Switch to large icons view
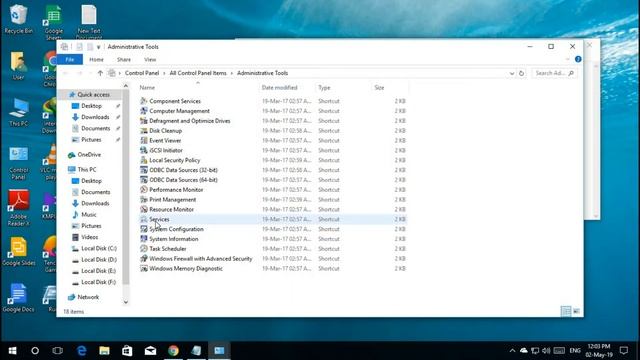The height and width of the screenshot is (360, 640). (576, 311)
